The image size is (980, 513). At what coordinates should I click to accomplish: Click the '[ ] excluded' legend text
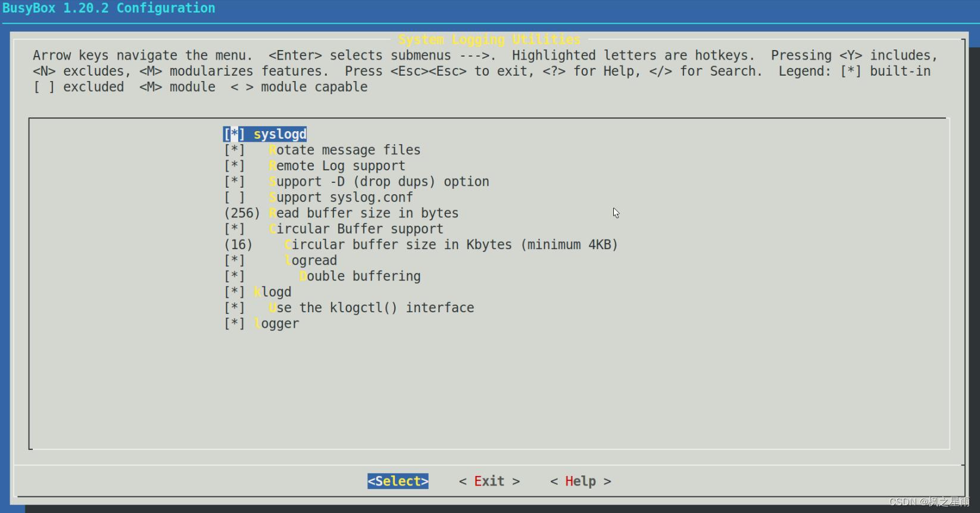tap(79, 87)
